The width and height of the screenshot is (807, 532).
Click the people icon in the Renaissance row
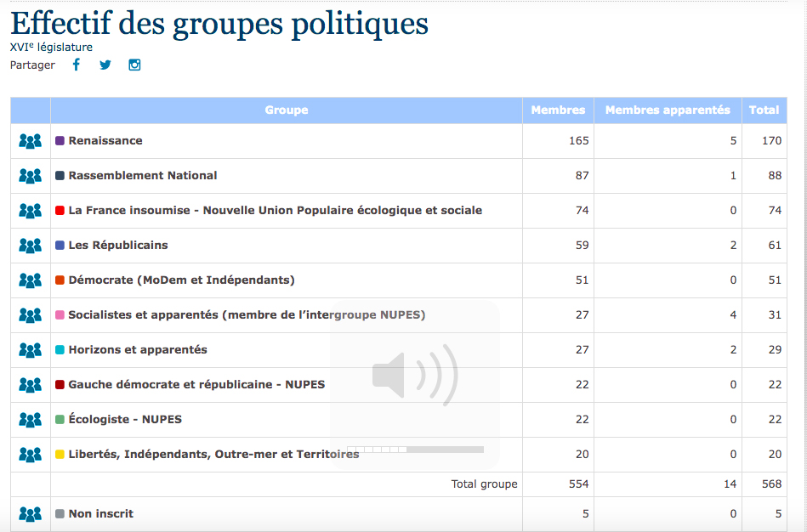point(31,141)
